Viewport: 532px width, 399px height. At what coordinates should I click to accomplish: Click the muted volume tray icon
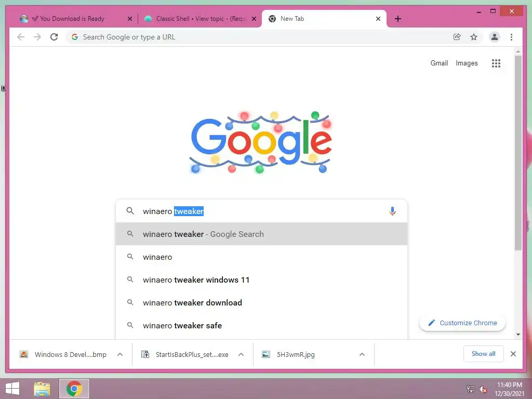[483, 389]
